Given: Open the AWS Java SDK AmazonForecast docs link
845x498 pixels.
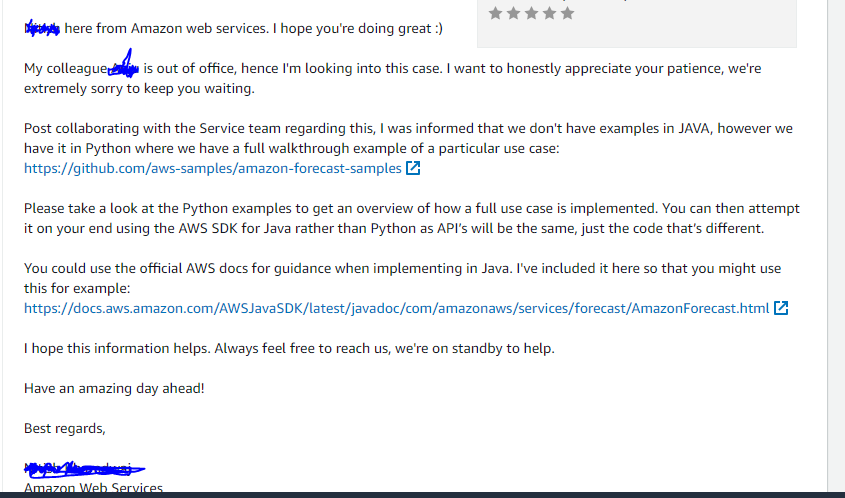Looking at the screenshot, I should pos(396,308).
